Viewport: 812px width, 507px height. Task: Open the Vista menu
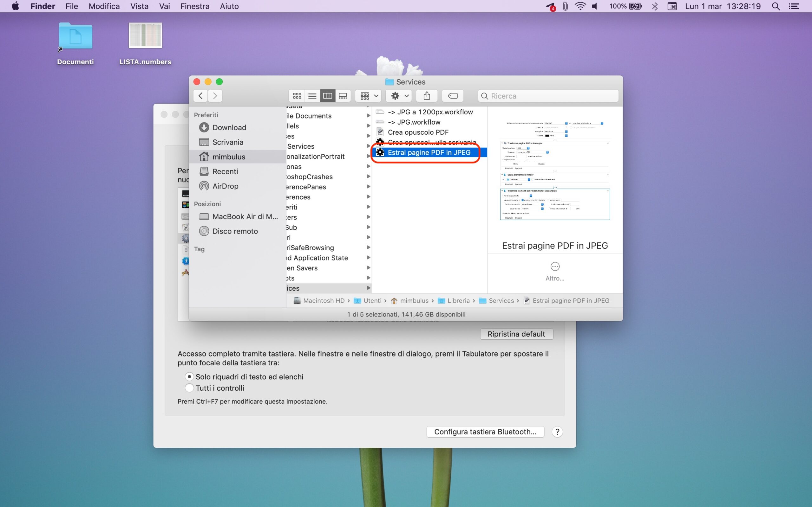coord(139,6)
